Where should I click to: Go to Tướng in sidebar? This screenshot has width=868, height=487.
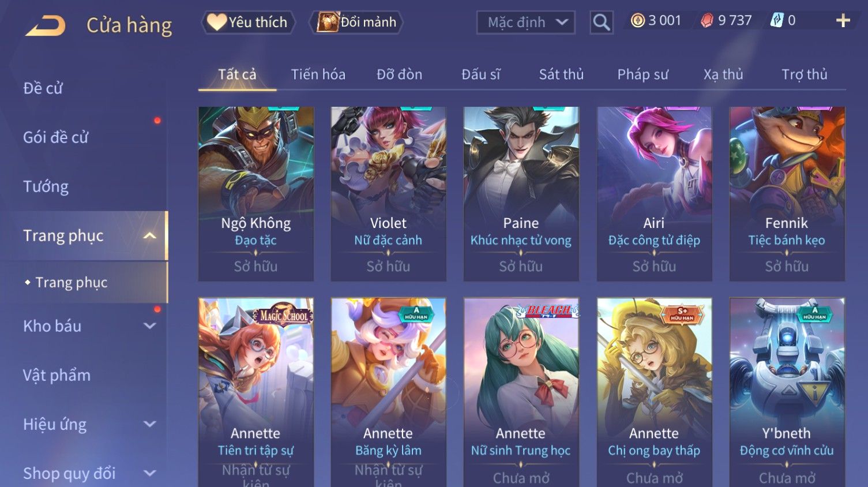click(x=46, y=186)
